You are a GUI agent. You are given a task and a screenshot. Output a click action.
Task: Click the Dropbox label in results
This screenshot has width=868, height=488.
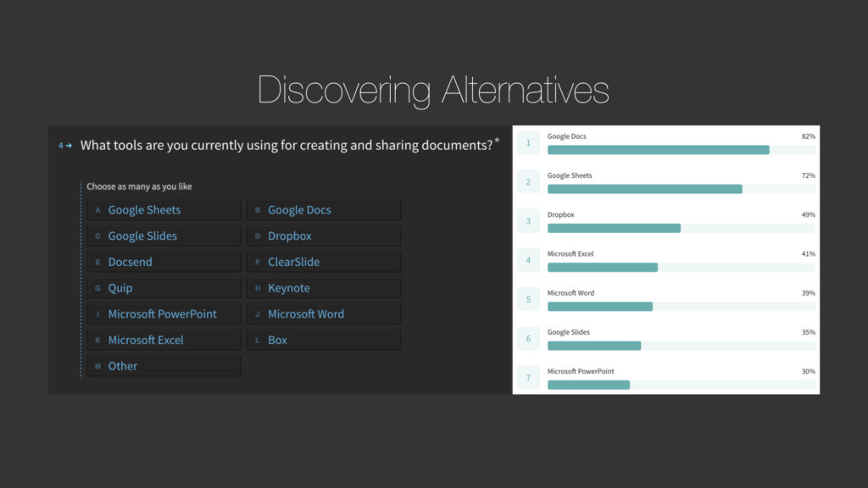click(x=561, y=214)
